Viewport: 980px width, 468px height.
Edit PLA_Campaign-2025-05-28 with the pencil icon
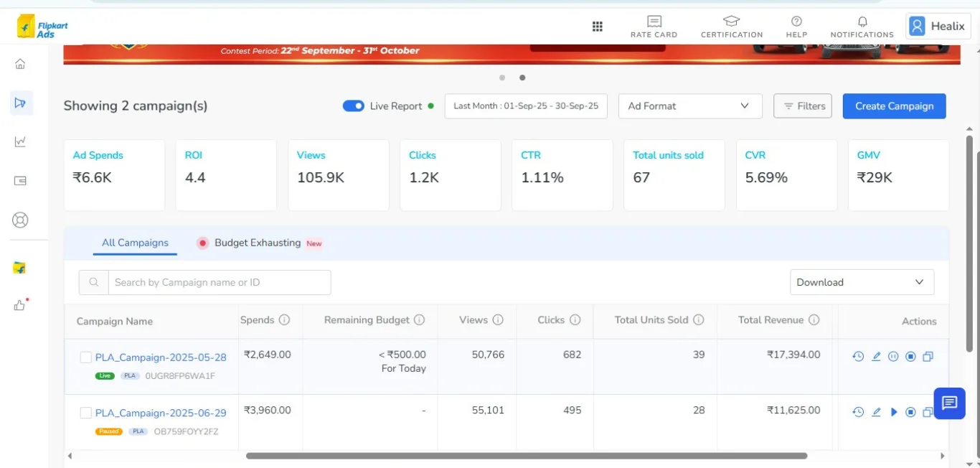(x=876, y=356)
